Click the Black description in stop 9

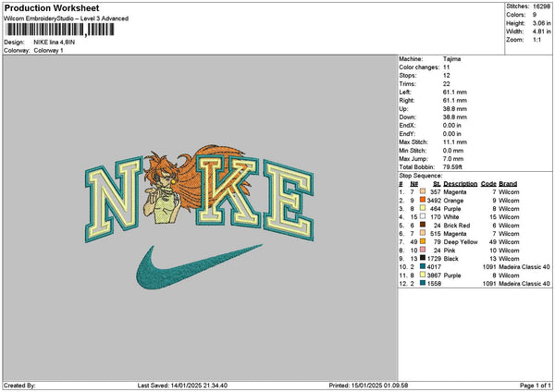click(451, 259)
